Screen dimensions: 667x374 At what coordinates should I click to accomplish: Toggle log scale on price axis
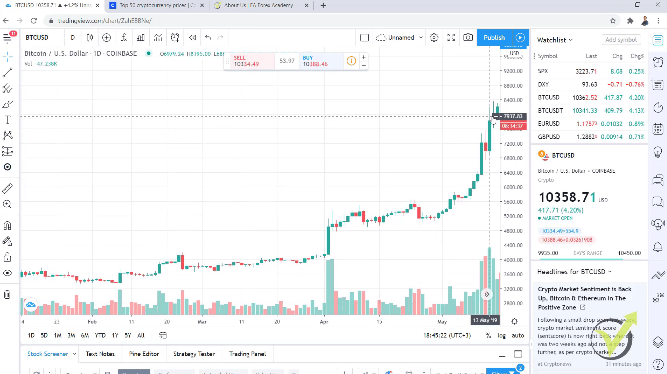pyautogui.click(x=502, y=335)
